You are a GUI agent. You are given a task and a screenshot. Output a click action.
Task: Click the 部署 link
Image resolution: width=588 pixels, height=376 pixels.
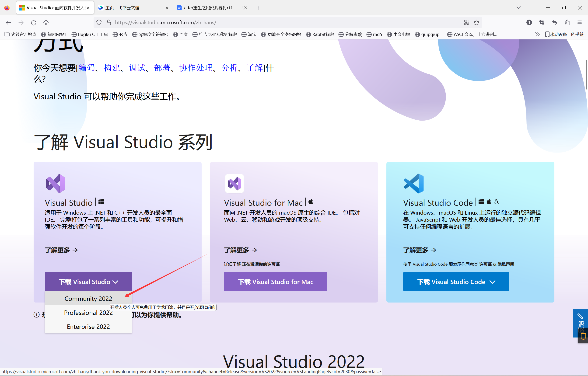162,68
